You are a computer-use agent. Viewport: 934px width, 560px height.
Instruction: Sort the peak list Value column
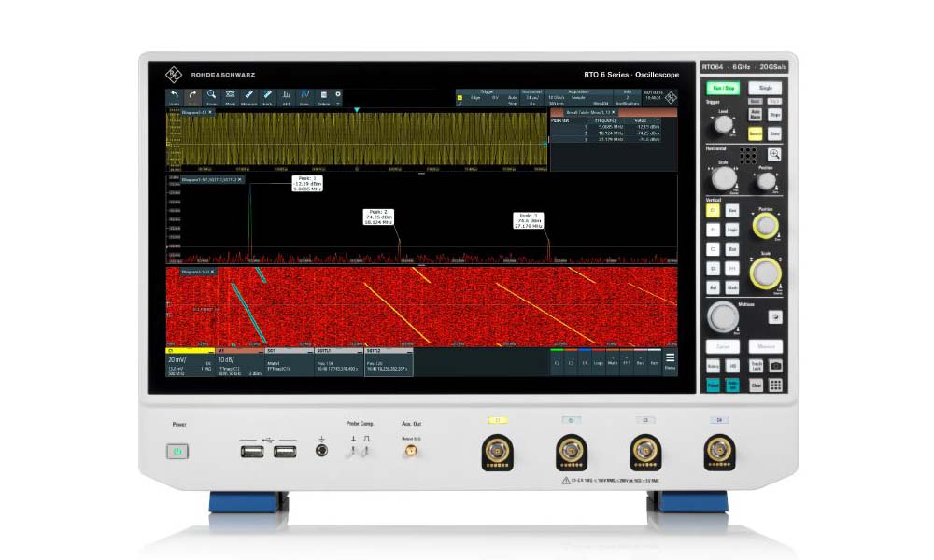[x=658, y=120]
